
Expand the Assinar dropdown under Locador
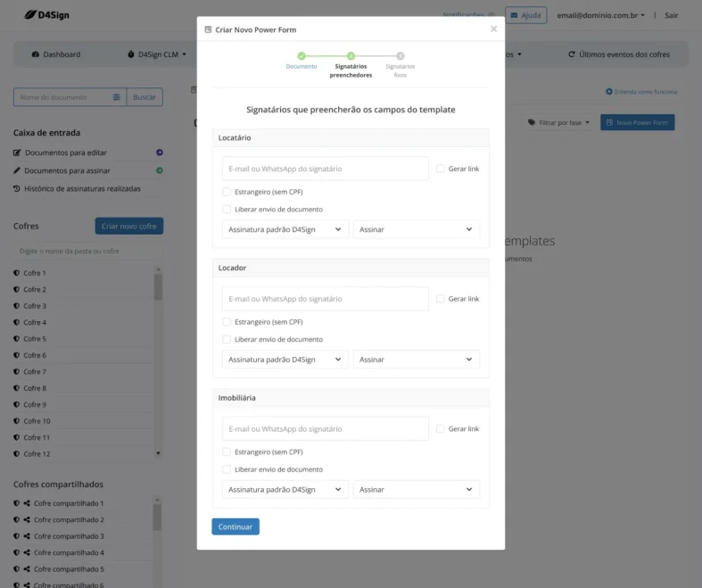click(416, 360)
